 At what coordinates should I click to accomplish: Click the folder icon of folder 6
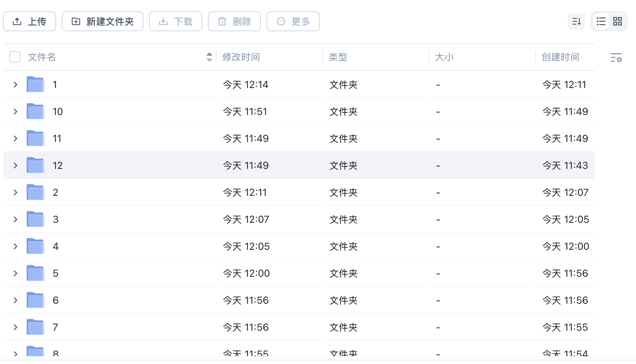tap(35, 300)
